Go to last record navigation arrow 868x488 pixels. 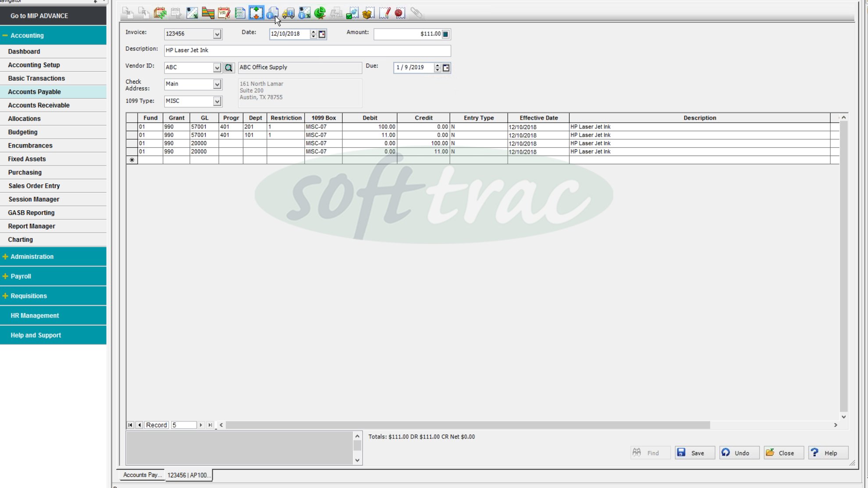[210, 425]
